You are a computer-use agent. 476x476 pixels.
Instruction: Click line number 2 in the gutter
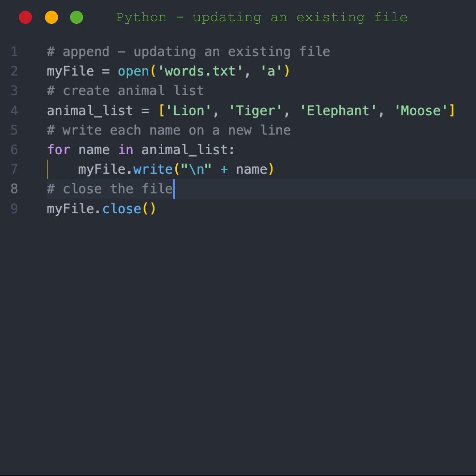(x=14, y=71)
